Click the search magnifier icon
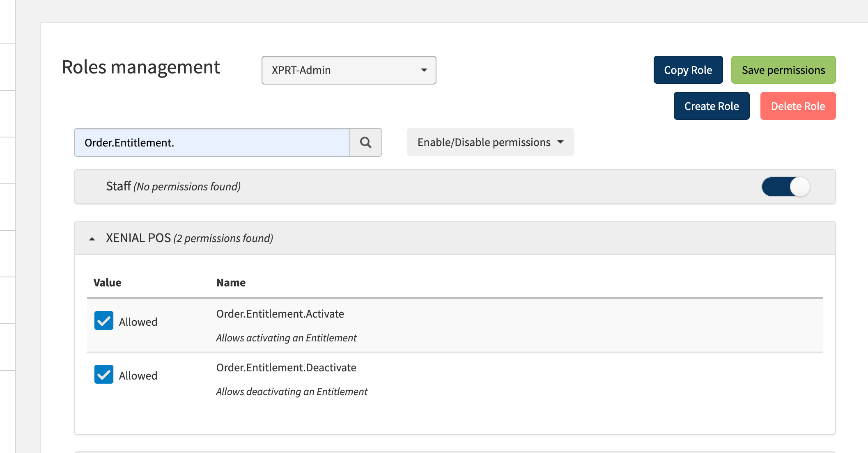The image size is (868, 453). (x=366, y=142)
